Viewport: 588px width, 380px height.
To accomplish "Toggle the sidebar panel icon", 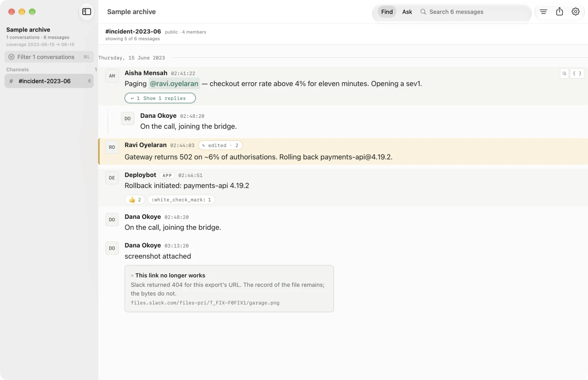I will pos(87,12).
